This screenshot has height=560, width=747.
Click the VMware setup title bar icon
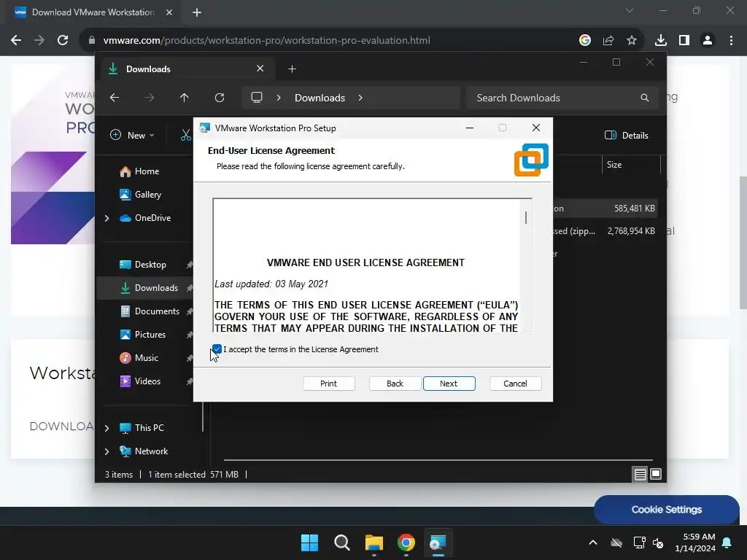205,128
